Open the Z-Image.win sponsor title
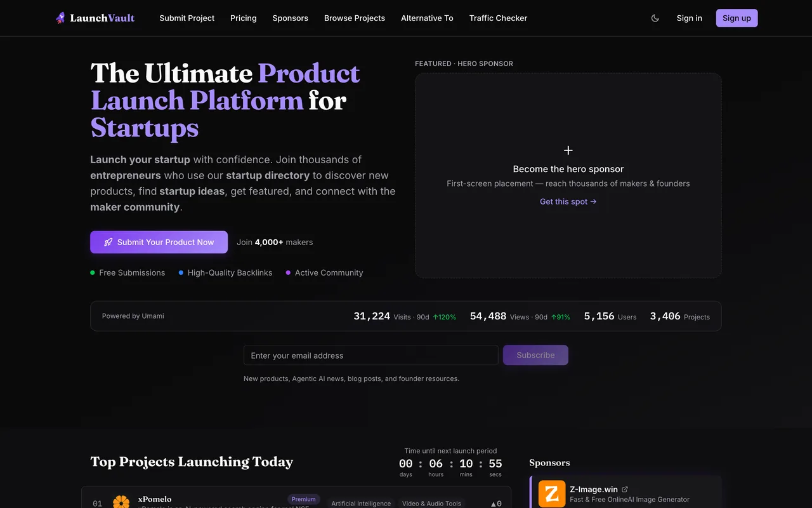 [x=594, y=489]
